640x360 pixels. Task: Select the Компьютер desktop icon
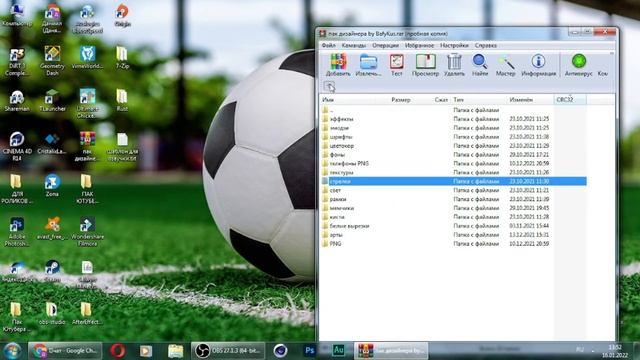(x=17, y=15)
